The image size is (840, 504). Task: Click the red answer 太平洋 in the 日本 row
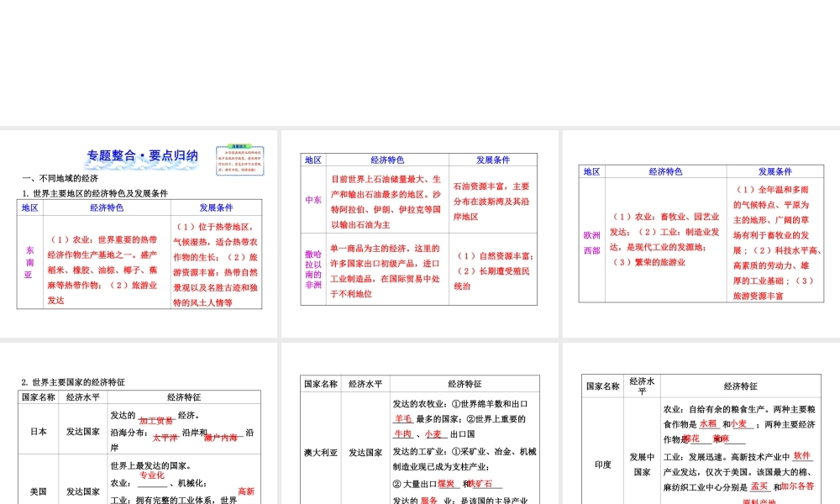coord(165,438)
